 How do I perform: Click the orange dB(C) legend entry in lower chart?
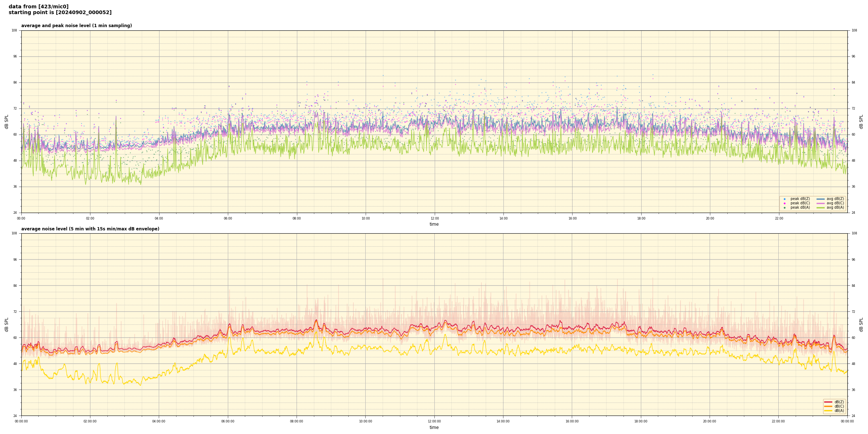click(828, 406)
